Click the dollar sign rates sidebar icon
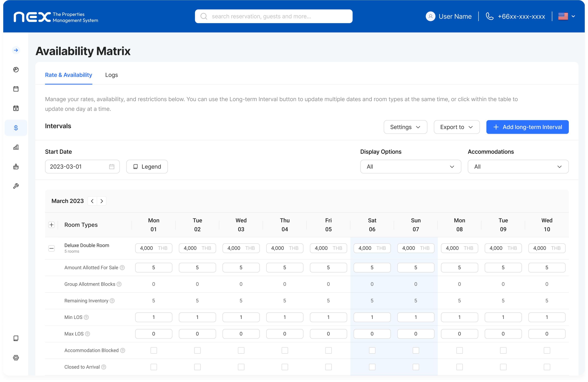Image resolution: width=588 pixels, height=382 pixels. tap(16, 128)
